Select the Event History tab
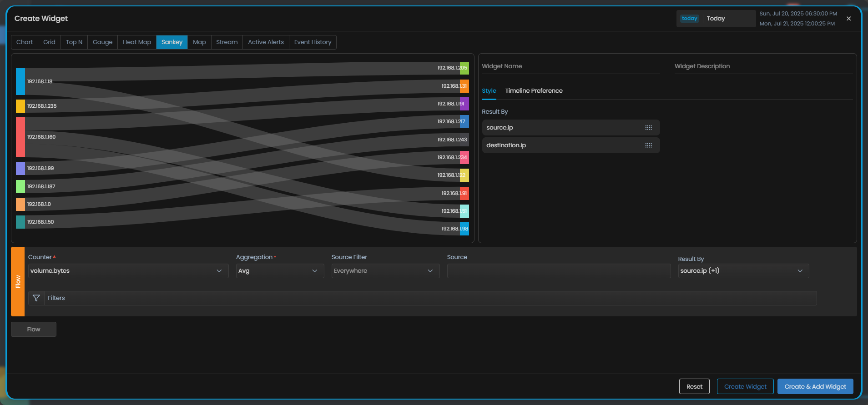Viewport: 868px width, 405px height. tap(313, 42)
